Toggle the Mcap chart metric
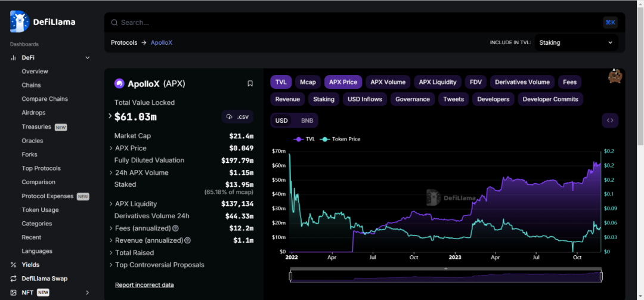The image size is (644, 300). pyautogui.click(x=308, y=82)
